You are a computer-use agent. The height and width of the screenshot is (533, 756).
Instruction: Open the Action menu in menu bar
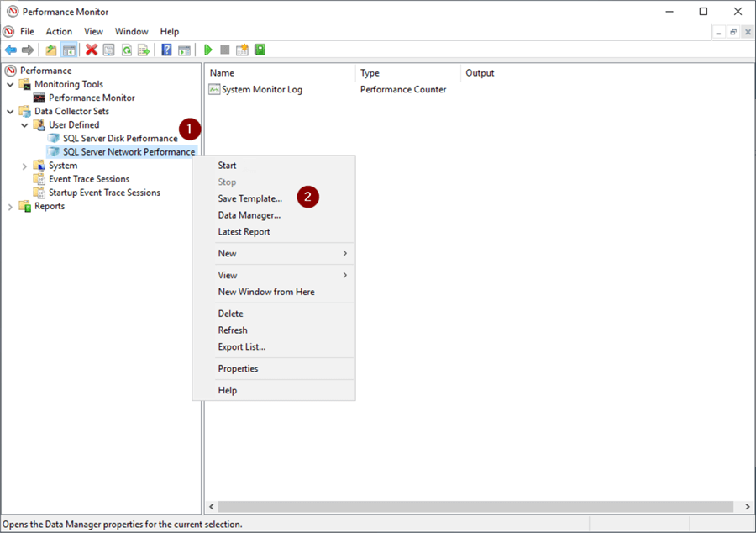(59, 32)
